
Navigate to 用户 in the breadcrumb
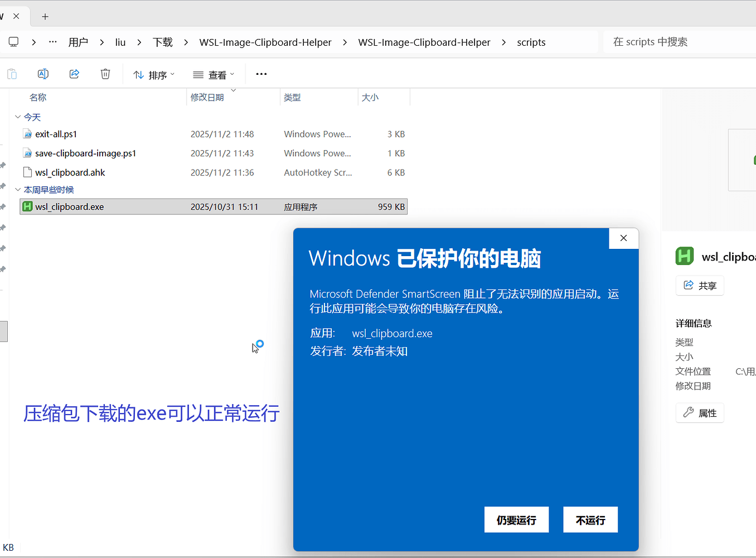pyautogui.click(x=79, y=42)
